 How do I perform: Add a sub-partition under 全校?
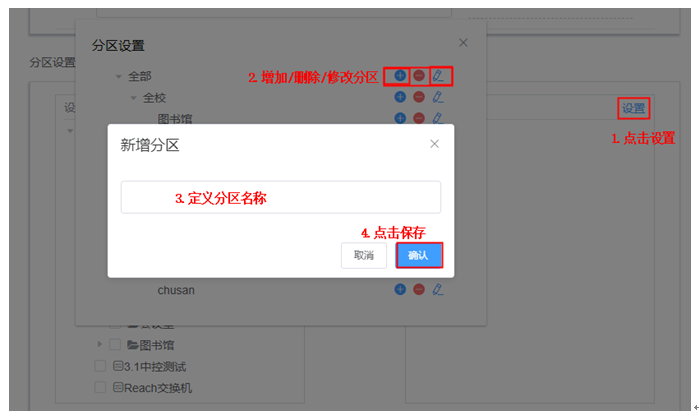400,97
